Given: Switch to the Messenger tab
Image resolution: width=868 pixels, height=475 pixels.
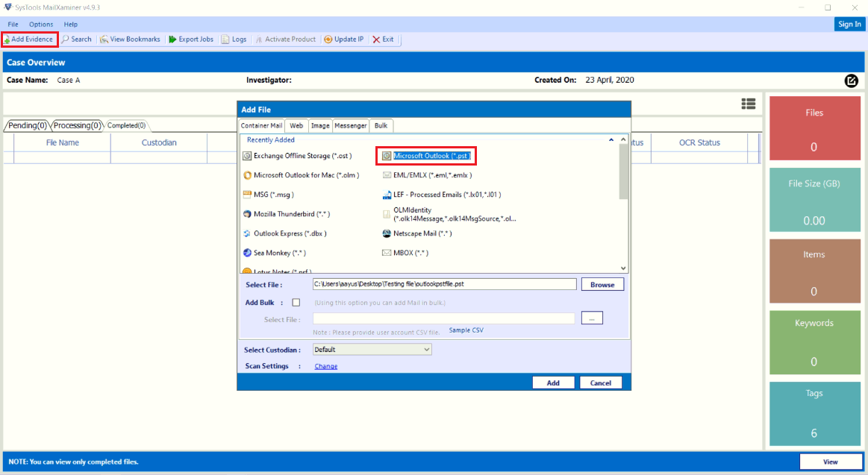Looking at the screenshot, I should pyautogui.click(x=351, y=125).
